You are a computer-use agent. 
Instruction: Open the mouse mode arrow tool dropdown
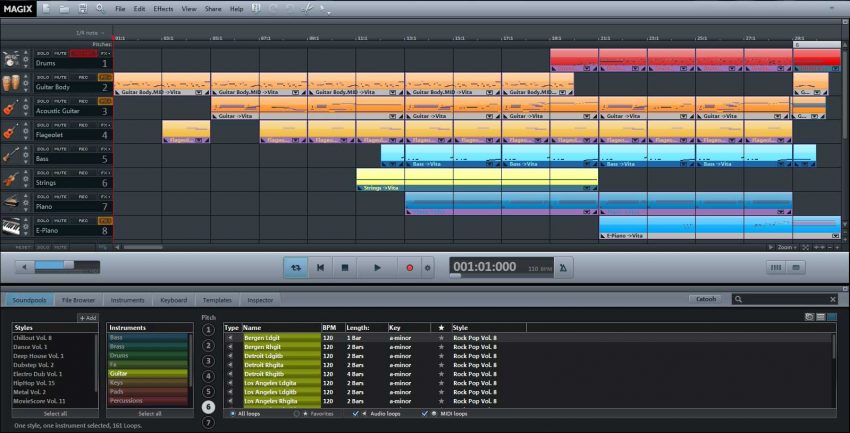pos(325,8)
